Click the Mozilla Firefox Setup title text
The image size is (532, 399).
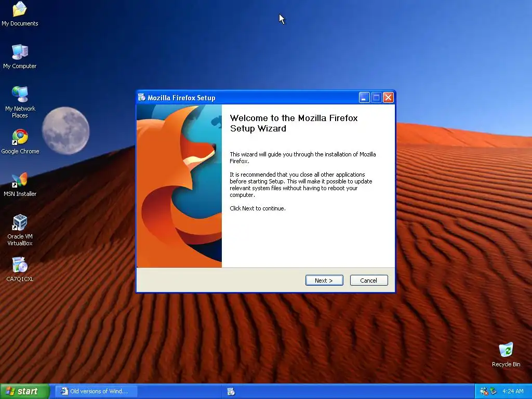181,98
